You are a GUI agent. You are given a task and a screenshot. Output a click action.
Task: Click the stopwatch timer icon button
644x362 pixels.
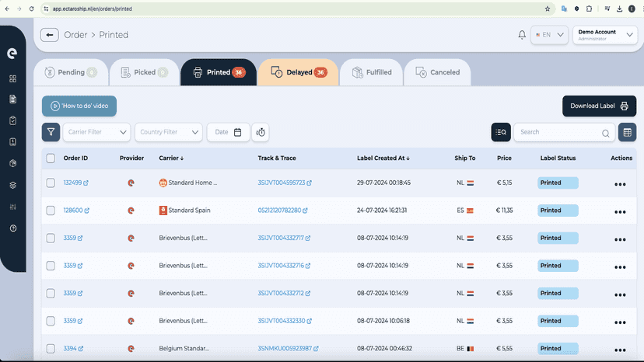tap(261, 132)
